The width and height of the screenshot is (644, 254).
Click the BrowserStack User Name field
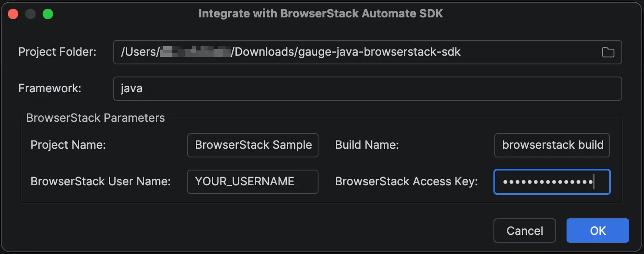[x=253, y=181]
